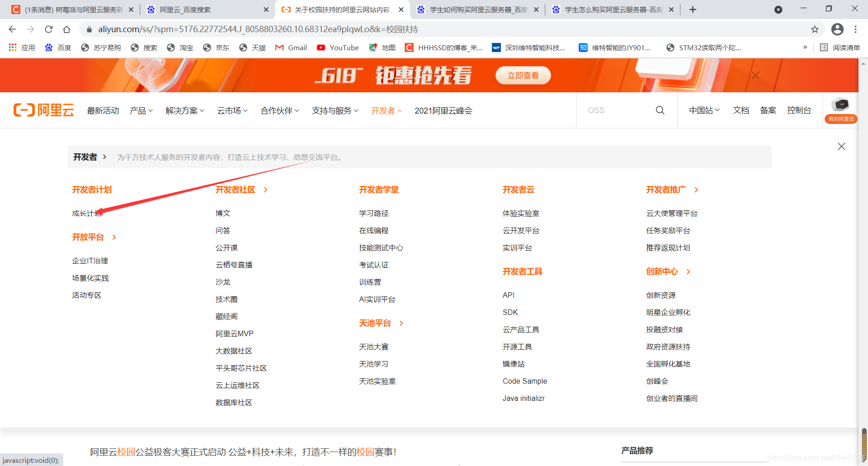Viewport: 868px width, 466px height.
Task: Open the 京东 bookmark
Action: pyautogui.click(x=216, y=48)
